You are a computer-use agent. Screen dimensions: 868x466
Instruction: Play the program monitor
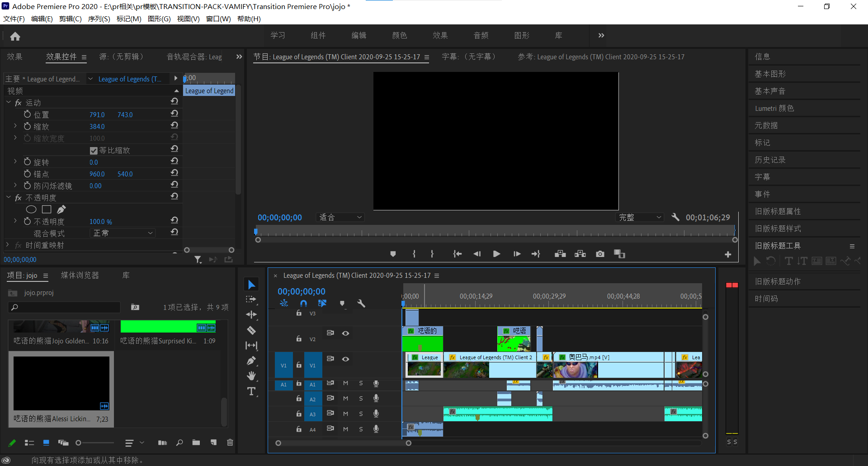pos(496,254)
